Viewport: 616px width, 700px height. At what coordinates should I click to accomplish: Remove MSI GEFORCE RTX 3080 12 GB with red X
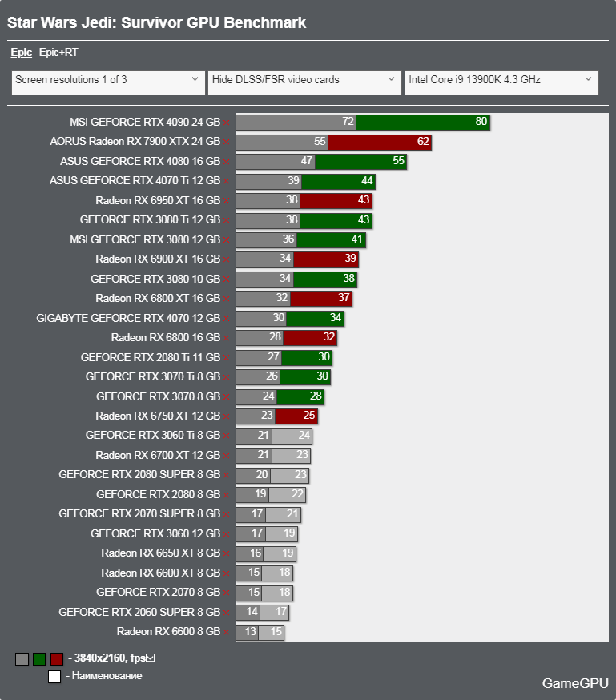[x=227, y=240]
